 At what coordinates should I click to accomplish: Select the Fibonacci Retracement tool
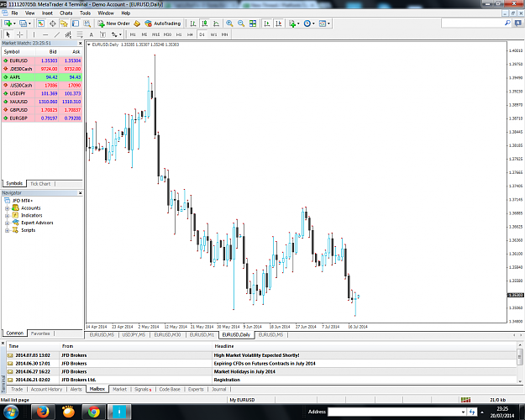pos(80,34)
